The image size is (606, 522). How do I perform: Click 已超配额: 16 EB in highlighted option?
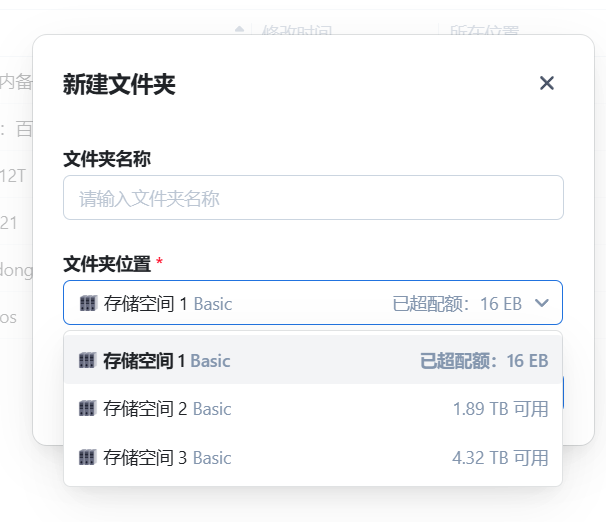[484, 360]
